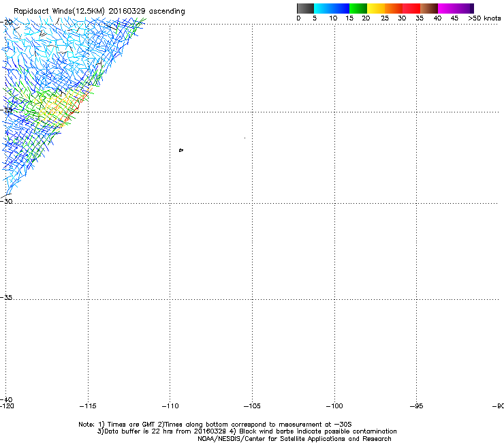Click the longitude label "-100"
The width and height of the screenshot is (504, 443).
coord(334,406)
